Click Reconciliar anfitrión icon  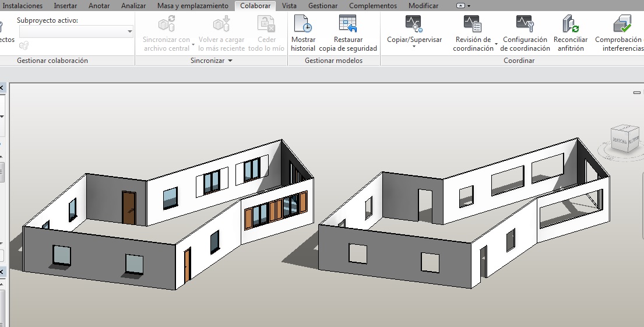point(571,24)
